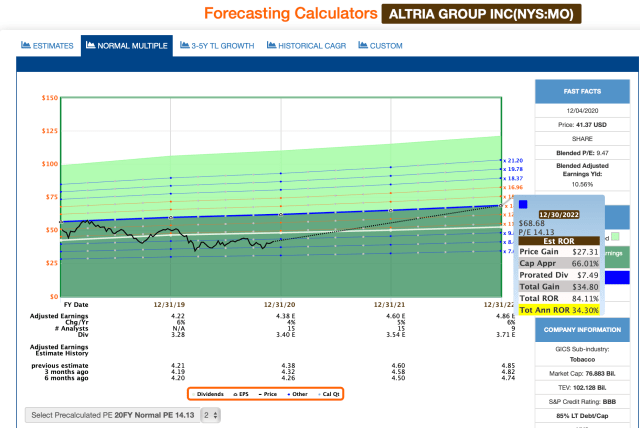Click the 85% LT Debt/Cap entry
640x428 pixels.
pyautogui.click(x=582, y=416)
